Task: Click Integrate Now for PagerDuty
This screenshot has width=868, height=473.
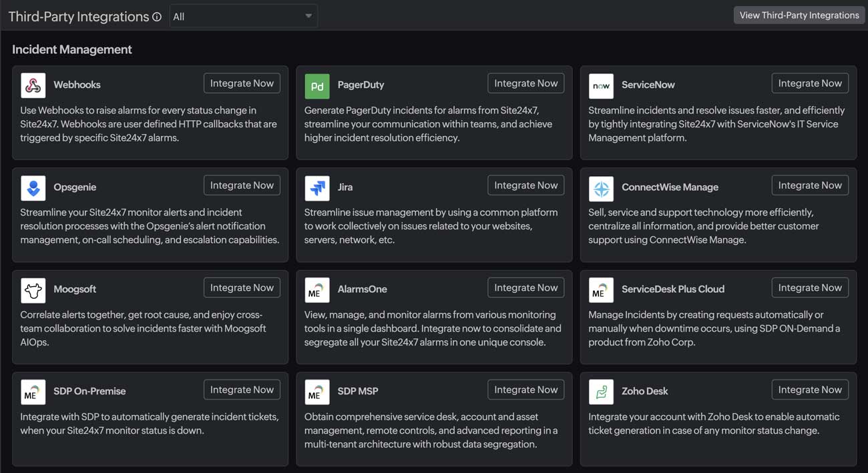Action: [x=525, y=83]
